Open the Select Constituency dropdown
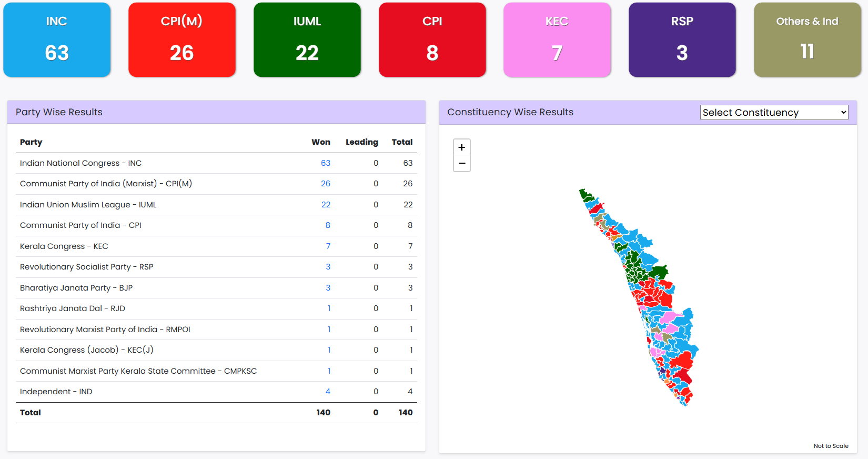The width and height of the screenshot is (868, 459). point(774,112)
